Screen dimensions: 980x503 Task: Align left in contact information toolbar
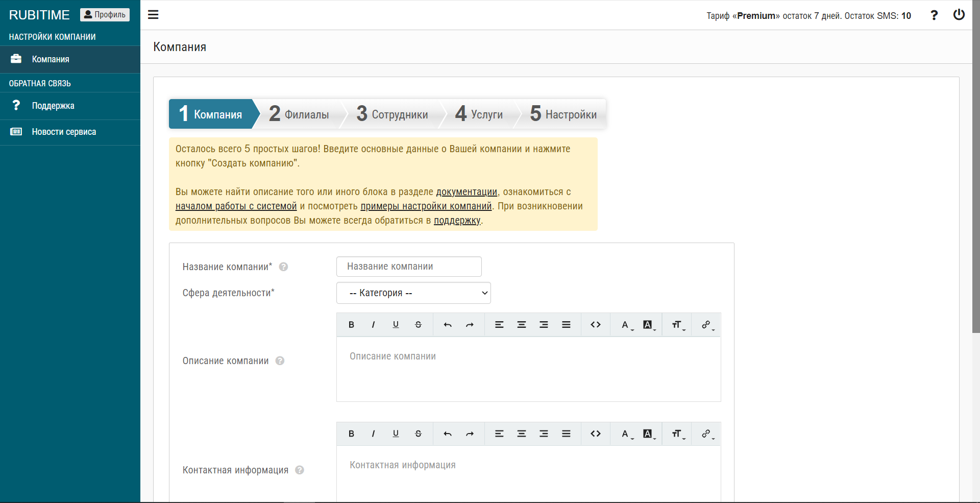coord(499,434)
